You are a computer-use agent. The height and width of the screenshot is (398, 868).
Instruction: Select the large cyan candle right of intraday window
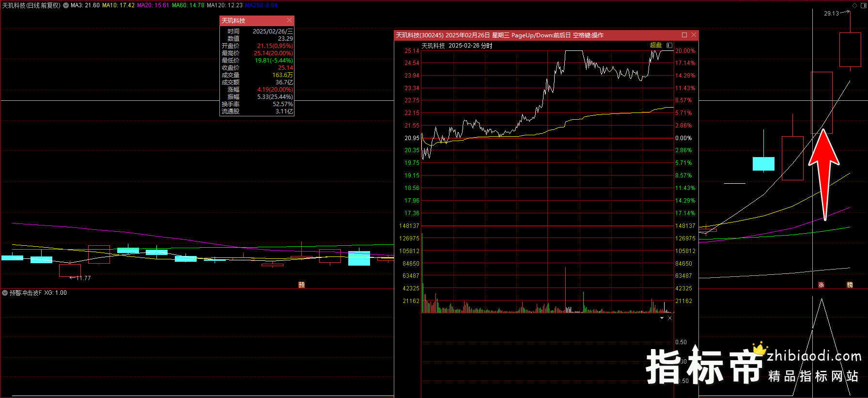pos(763,164)
